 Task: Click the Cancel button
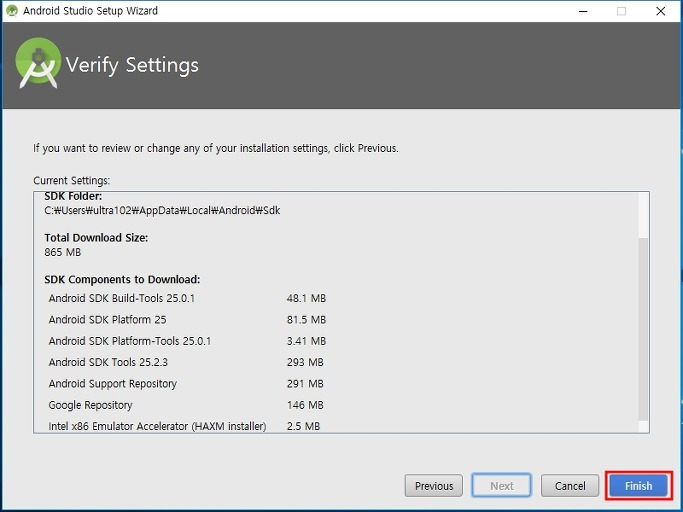(x=570, y=485)
